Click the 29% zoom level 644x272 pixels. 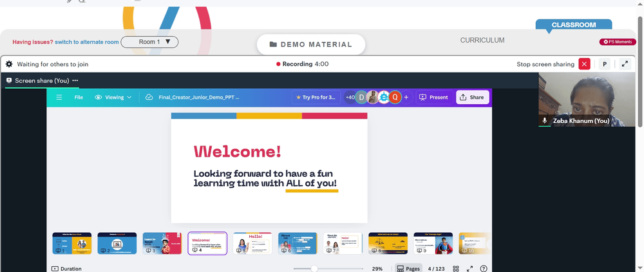click(x=377, y=269)
